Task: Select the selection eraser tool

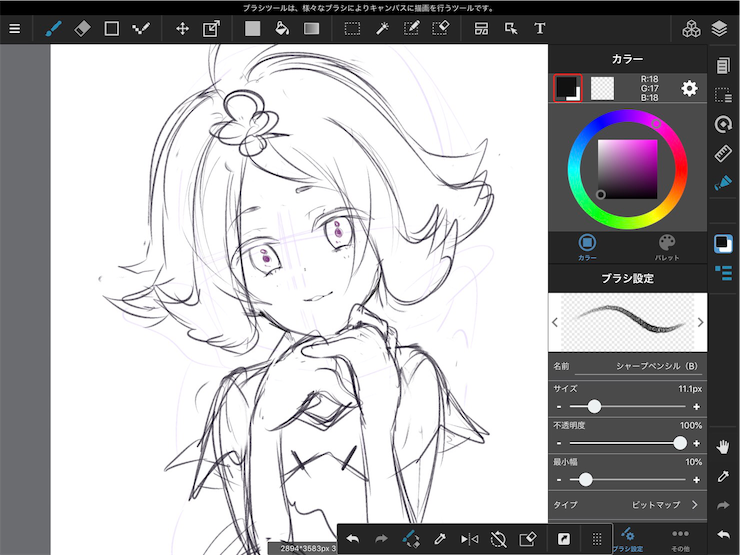Action: (440, 29)
